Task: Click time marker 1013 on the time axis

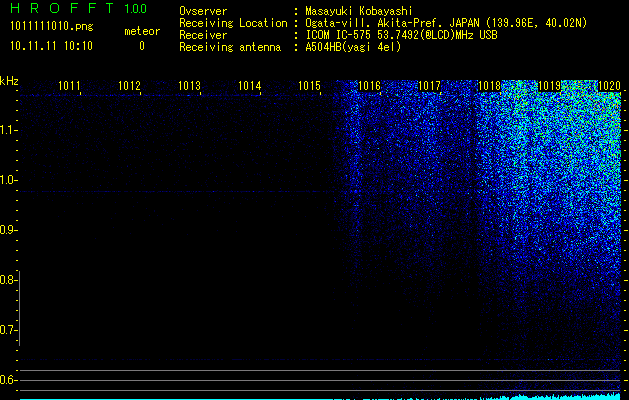Action: pyautogui.click(x=189, y=86)
